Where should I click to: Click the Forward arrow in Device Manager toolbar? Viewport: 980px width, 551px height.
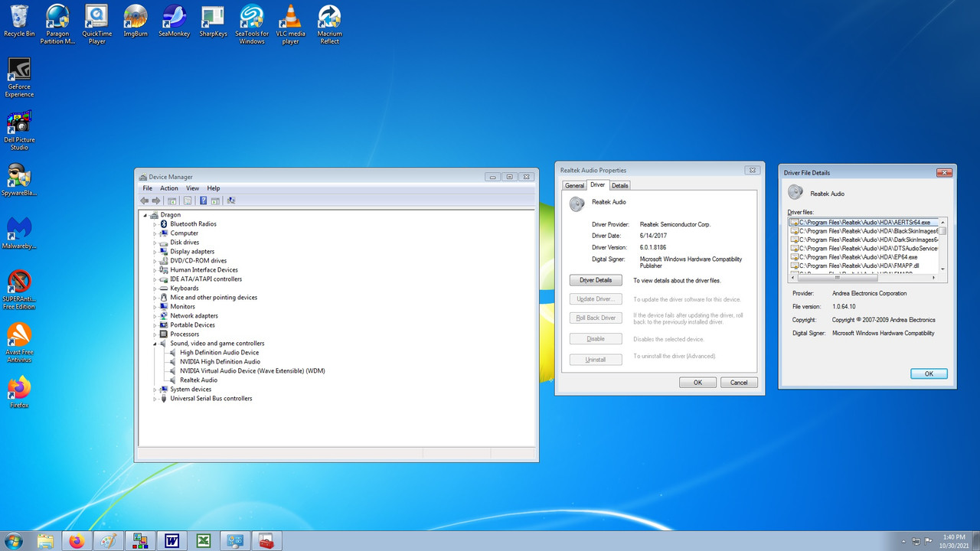[x=156, y=201]
